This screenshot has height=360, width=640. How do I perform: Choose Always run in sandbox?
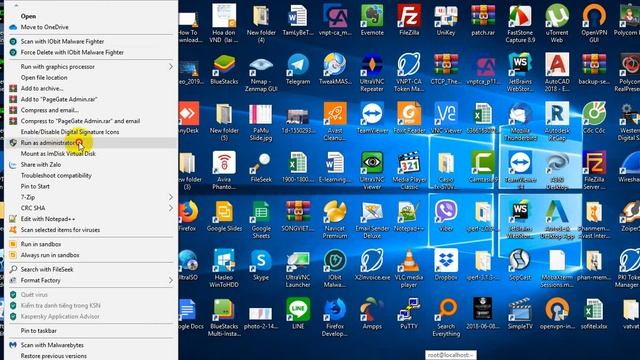(x=91, y=255)
